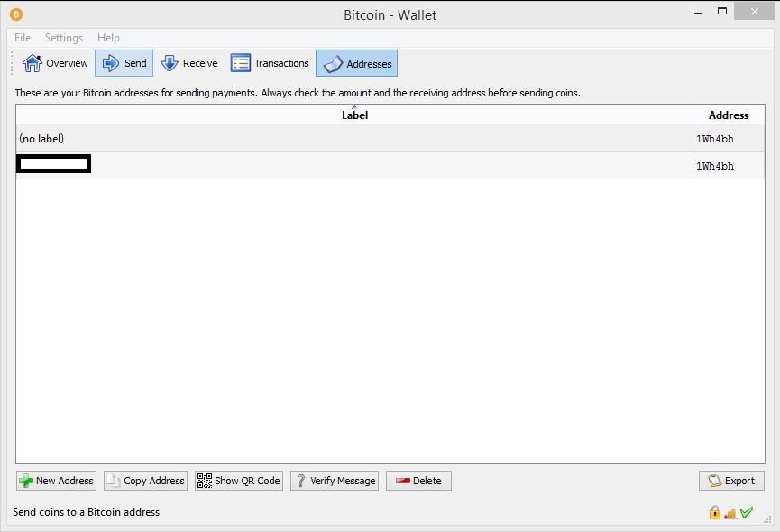Click the Bitcoin logo in title bar
Viewport: 780px width, 532px height.
point(16,14)
